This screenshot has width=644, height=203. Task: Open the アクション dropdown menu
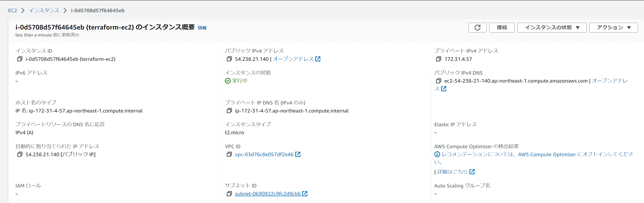click(613, 27)
